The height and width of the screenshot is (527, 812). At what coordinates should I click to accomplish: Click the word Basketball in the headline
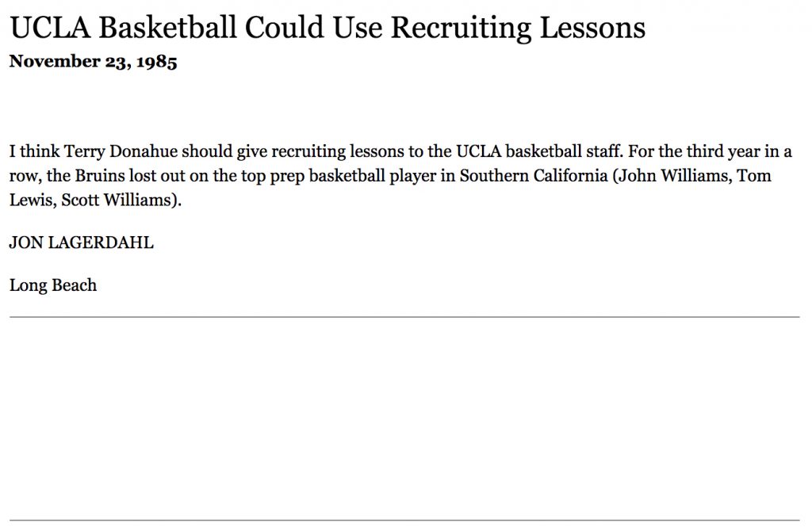(168, 28)
